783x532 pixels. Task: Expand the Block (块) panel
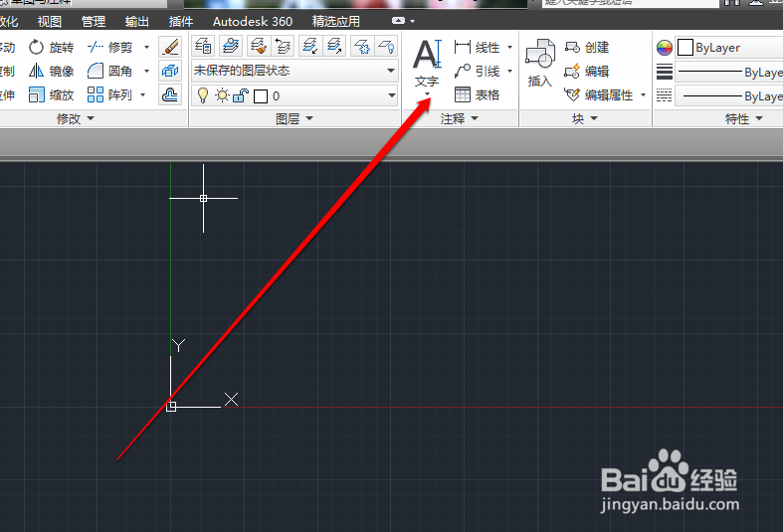coord(585,118)
